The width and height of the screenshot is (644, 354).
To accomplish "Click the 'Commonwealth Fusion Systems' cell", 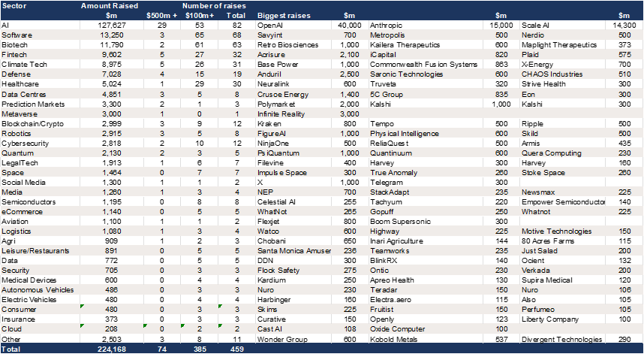I will pyautogui.click(x=426, y=65).
